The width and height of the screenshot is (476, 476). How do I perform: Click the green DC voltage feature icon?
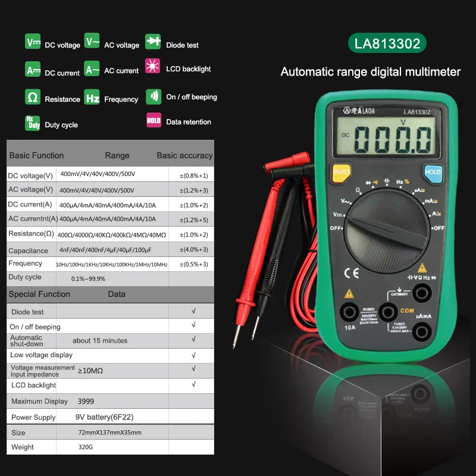[x=33, y=41]
